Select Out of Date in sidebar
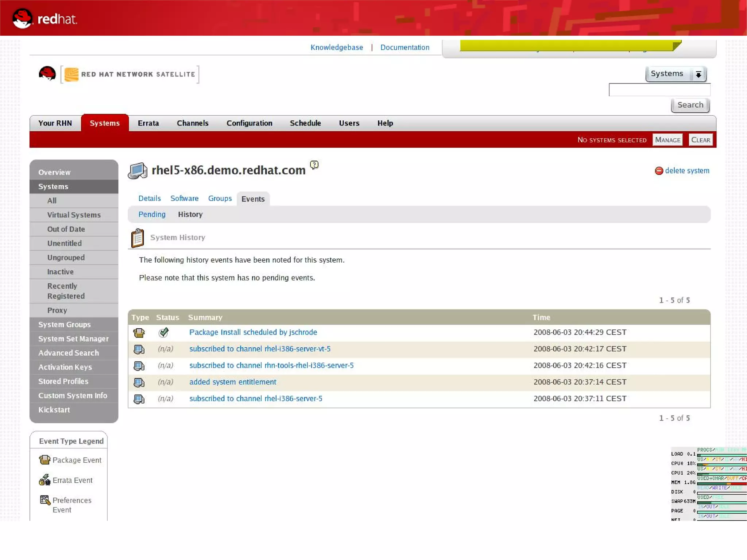This screenshot has width=747, height=560. [x=66, y=229]
